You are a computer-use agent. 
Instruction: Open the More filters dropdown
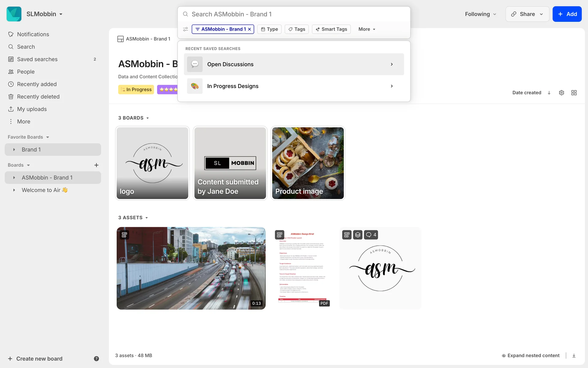tap(367, 29)
